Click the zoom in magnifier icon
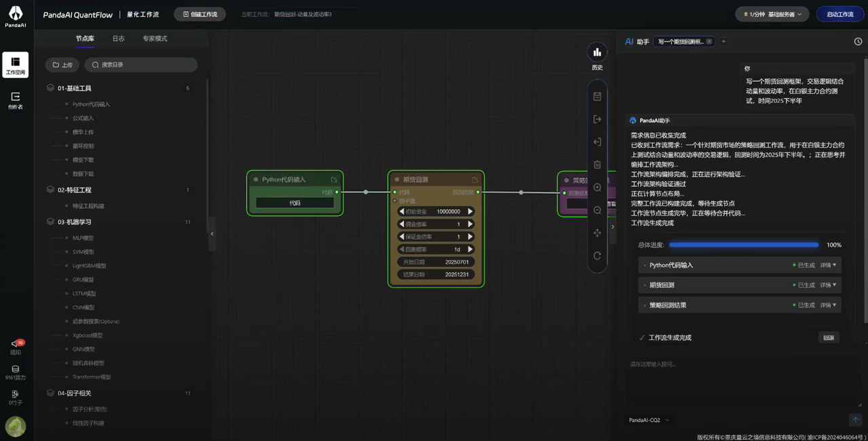Screen dimensions: 868x441 click(597, 188)
